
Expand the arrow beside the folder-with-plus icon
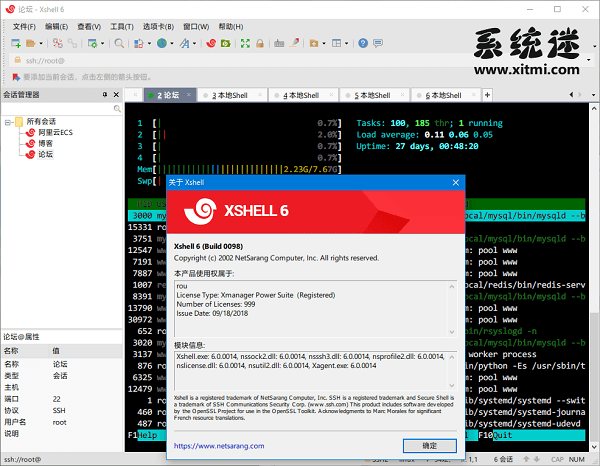click(324, 43)
